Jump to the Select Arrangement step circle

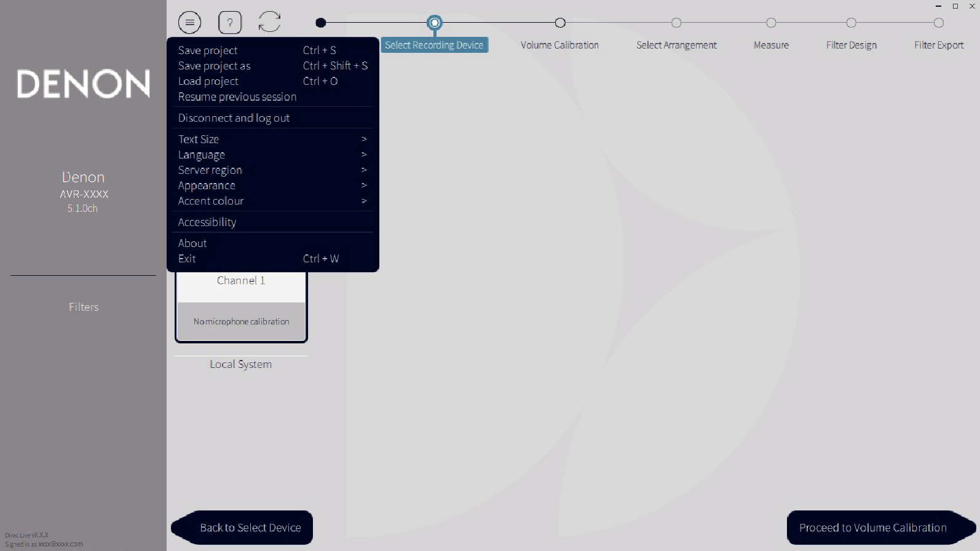[676, 23]
